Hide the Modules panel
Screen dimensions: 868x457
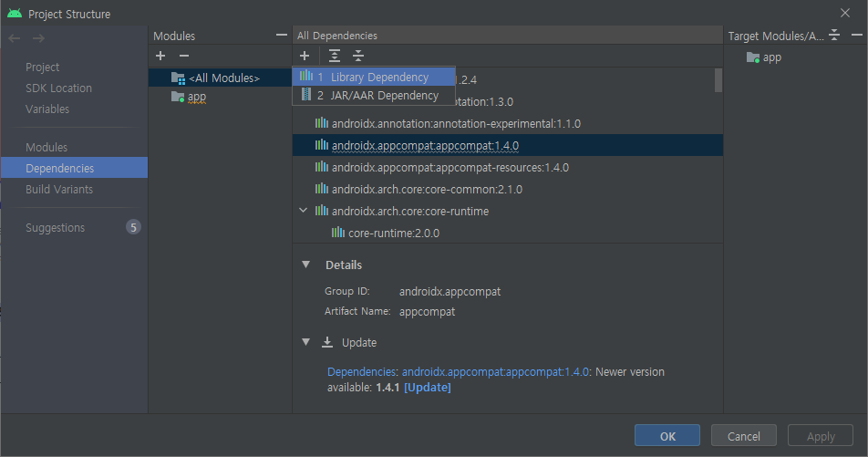281,35
